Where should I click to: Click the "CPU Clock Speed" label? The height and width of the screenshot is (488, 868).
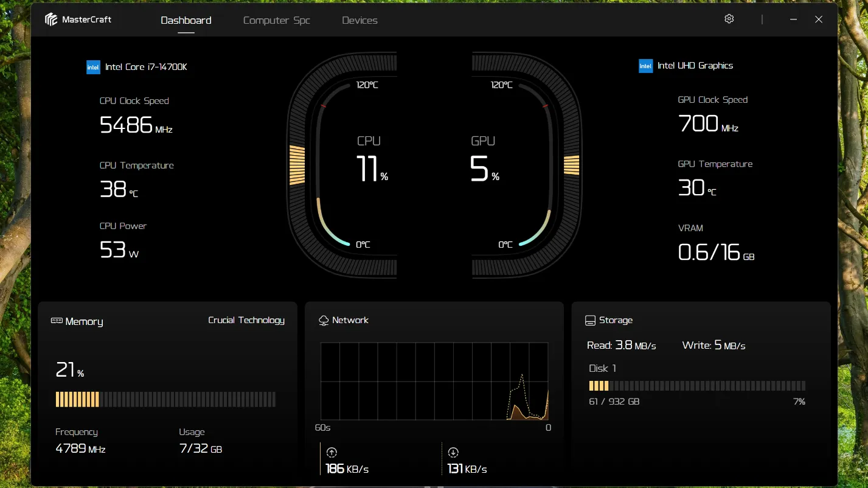point(134,101)
